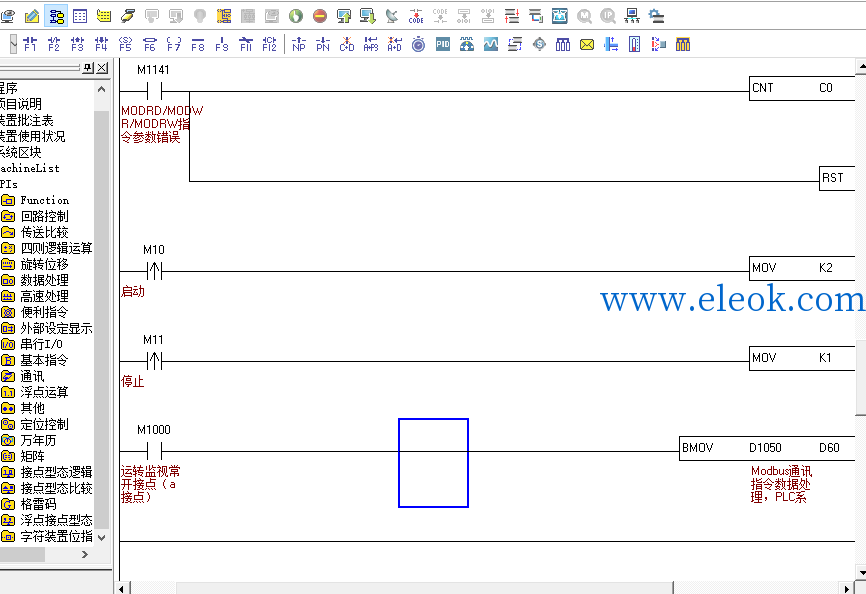Viewport: 866px width, 594px height.
Task: Select the F9 vertical line tool
Action: tap(222, 44)
